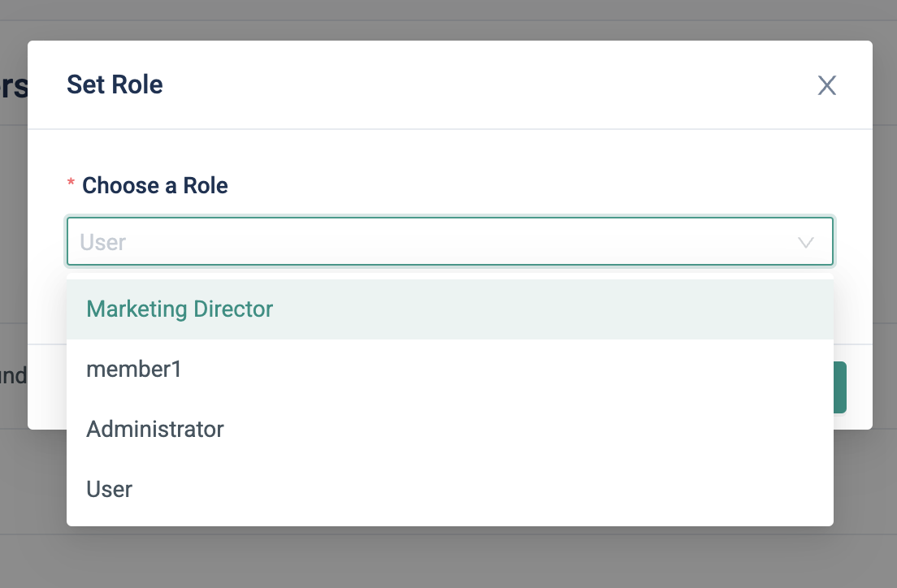
Task: Pick Administrator in the dropdown list
Action: pyautogui.click(x=155, y=429)
